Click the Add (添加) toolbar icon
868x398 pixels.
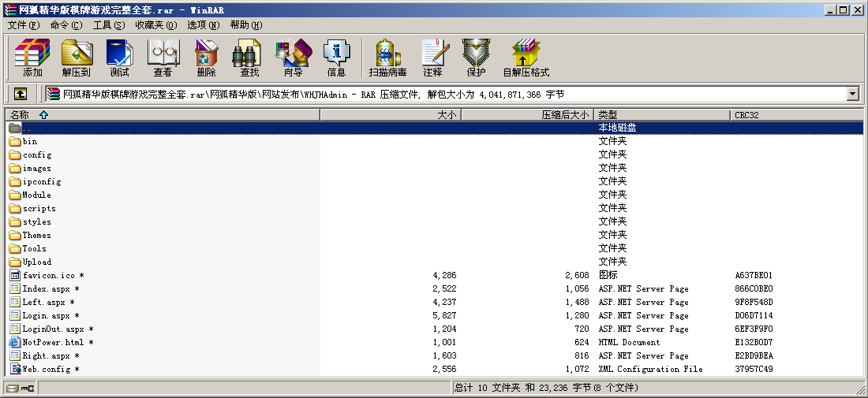pos(32,58)
